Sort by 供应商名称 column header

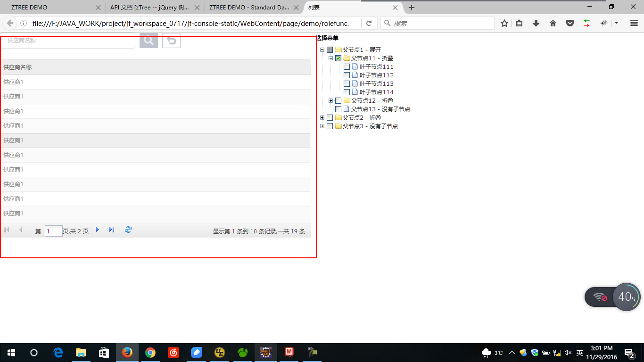156,67
